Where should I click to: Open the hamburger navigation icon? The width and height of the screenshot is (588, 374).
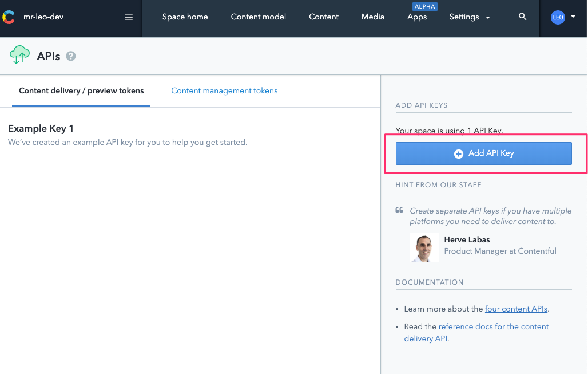coord(128,17)
